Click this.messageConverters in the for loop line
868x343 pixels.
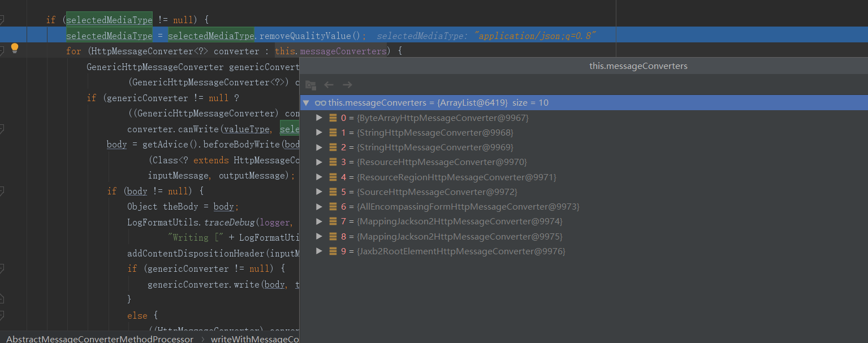pos(331,51)
